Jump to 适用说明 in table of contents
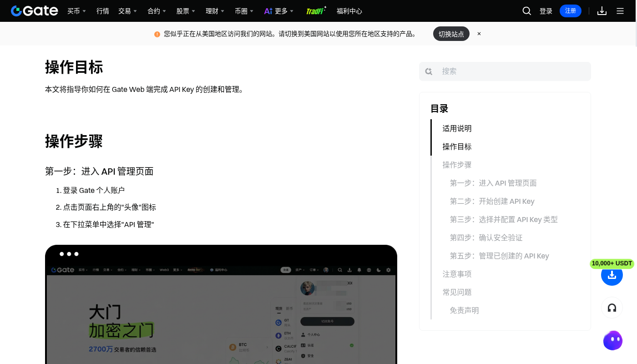637x364 pixels. (457, 128)
